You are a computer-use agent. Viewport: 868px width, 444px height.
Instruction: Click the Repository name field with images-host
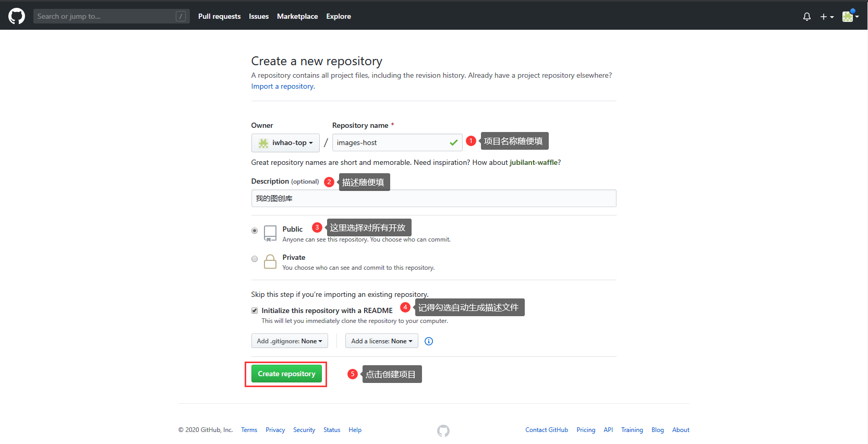coord(397,142)
